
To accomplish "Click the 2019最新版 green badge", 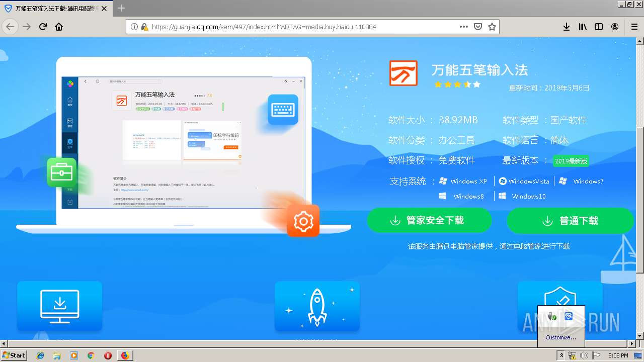I will tap(571, 161).
